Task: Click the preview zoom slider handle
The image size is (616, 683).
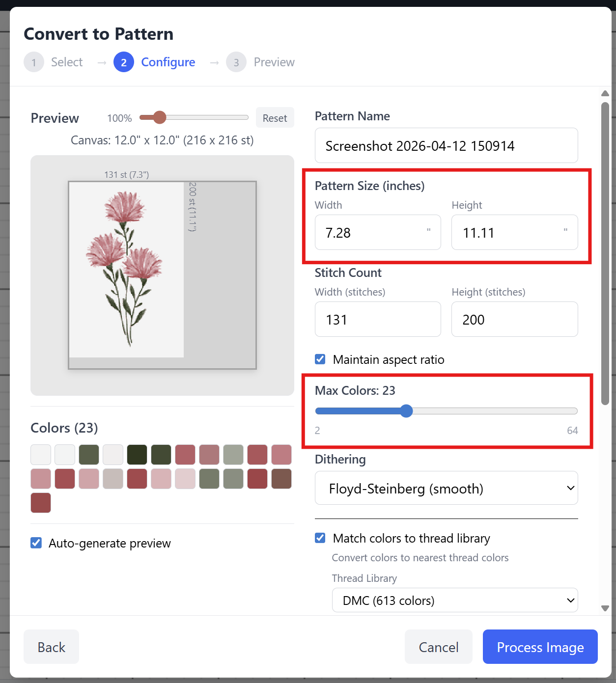Action: point(160,117)
